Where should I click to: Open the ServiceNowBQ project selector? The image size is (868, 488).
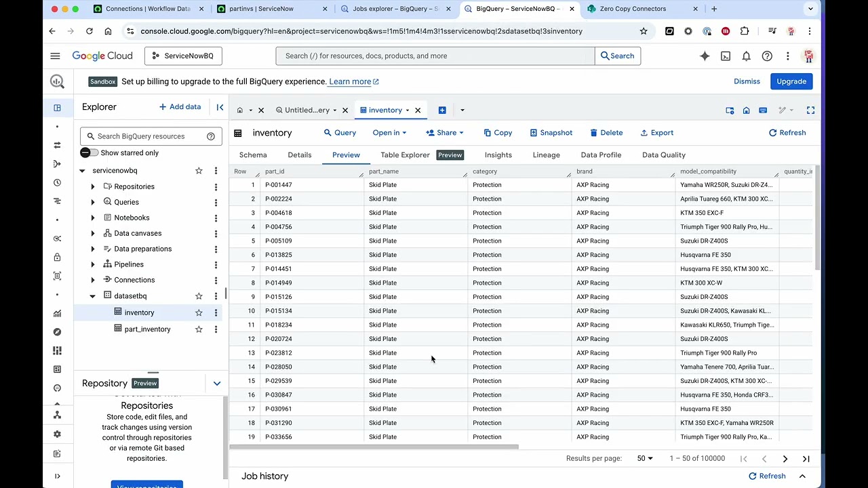[x=183, y=56]
